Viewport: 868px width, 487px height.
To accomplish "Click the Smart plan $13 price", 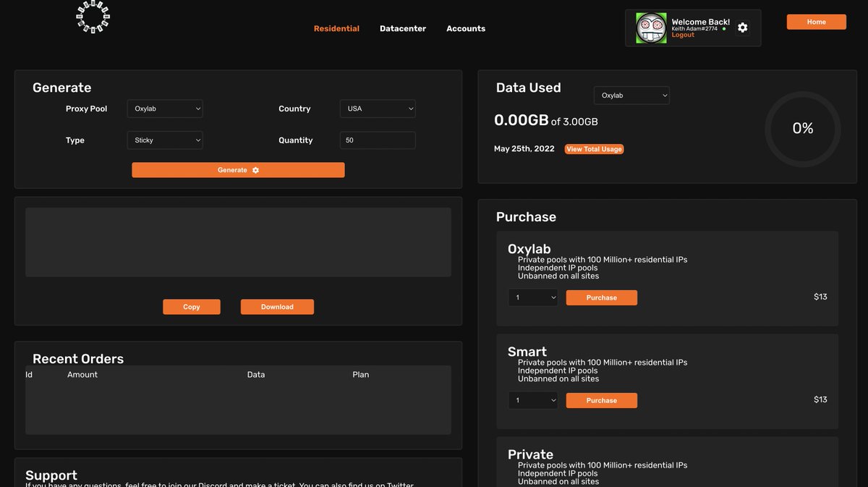I will 820,399.
